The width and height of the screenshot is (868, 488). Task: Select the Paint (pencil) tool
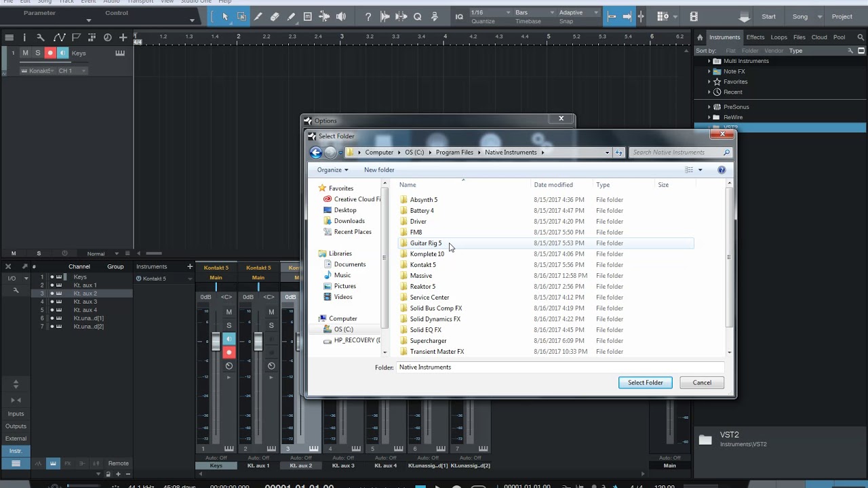pos(291,16)
